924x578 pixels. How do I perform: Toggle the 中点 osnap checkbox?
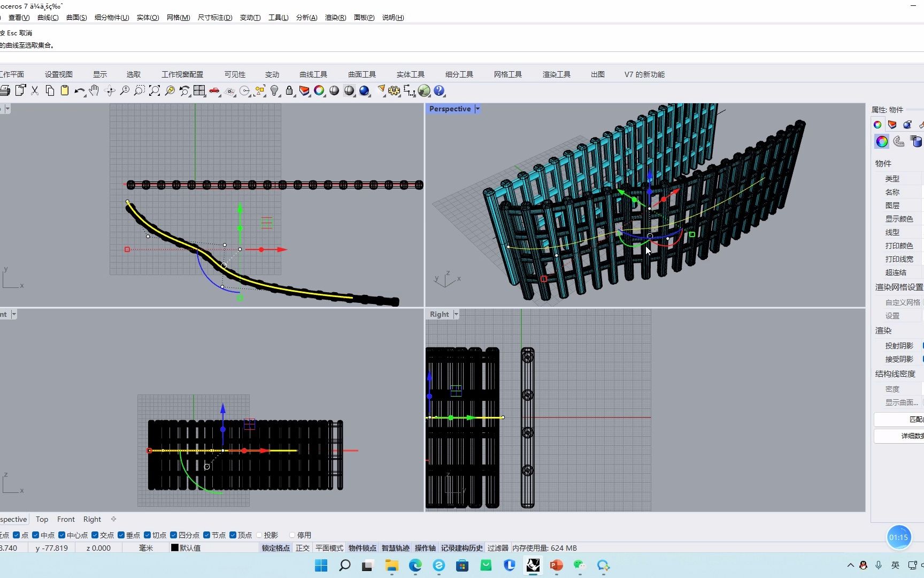coord(36,535)
